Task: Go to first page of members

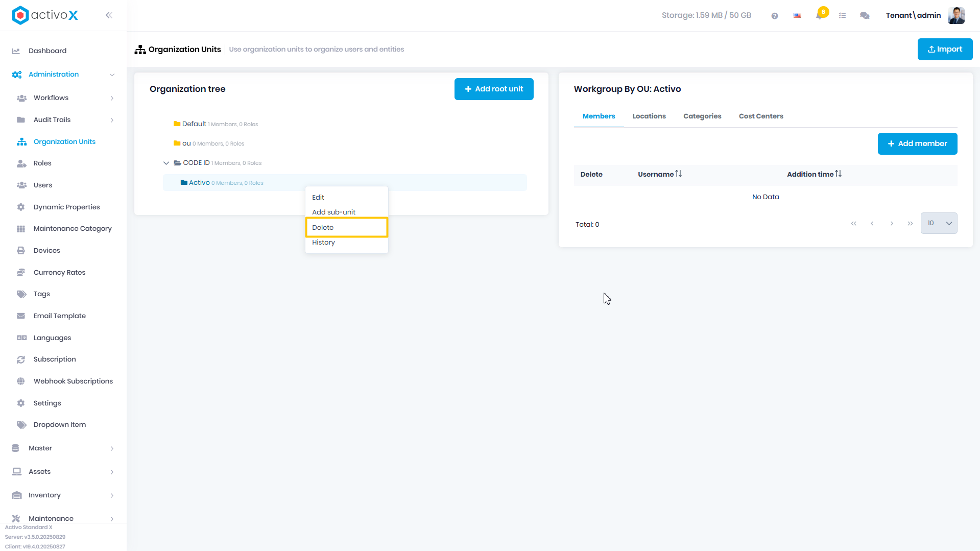Action: tap(853, 224)
